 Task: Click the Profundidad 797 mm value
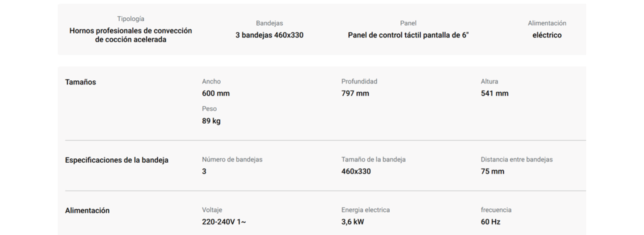tap(355, 93)
